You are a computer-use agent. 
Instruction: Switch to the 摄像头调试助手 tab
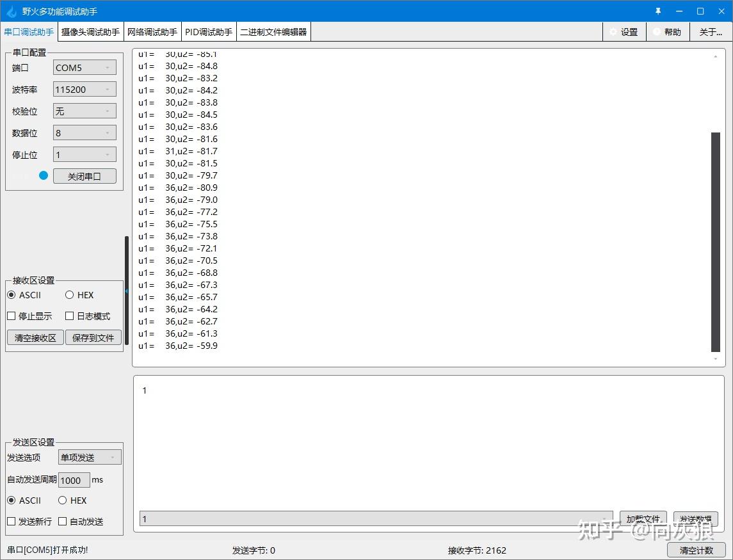(x=90, y=31)
